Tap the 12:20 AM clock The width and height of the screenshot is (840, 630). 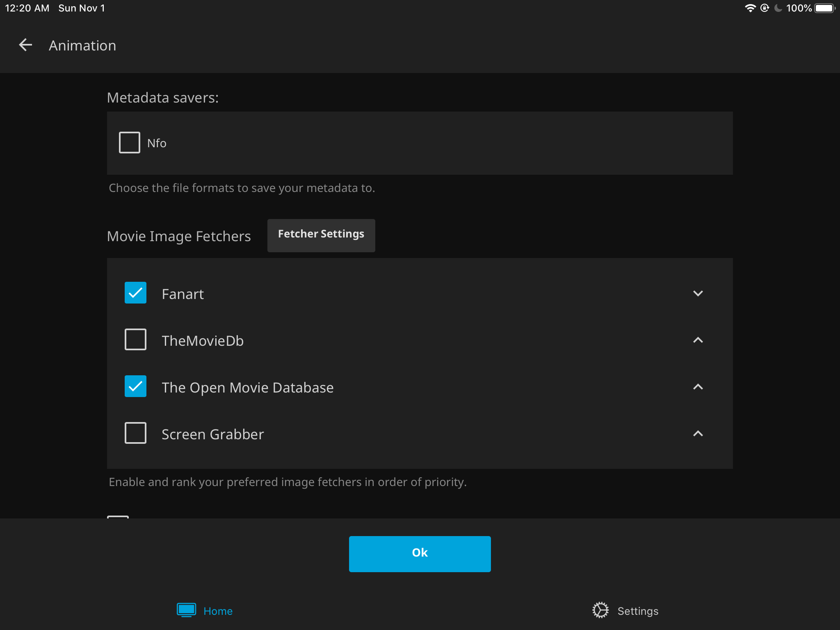point(27,8)
